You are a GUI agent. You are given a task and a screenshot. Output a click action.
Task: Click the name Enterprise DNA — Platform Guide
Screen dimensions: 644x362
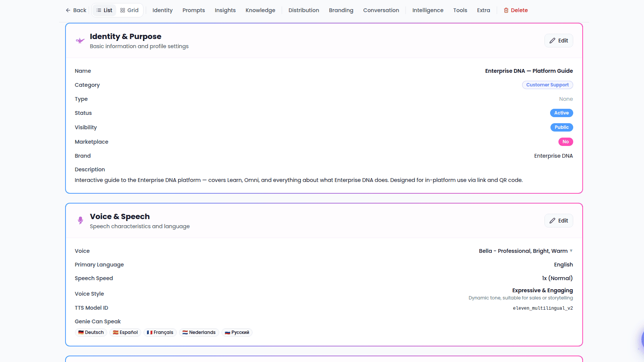tap(529, 71)
